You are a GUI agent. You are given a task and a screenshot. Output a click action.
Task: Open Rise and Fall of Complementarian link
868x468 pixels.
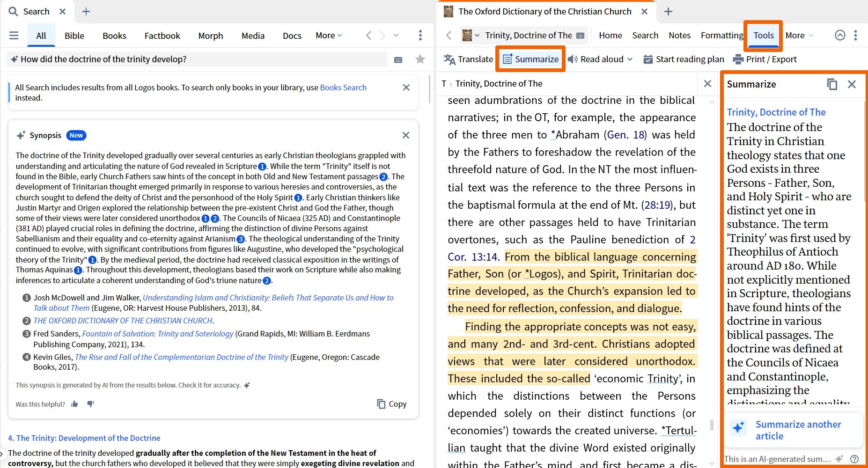(182, 357)
